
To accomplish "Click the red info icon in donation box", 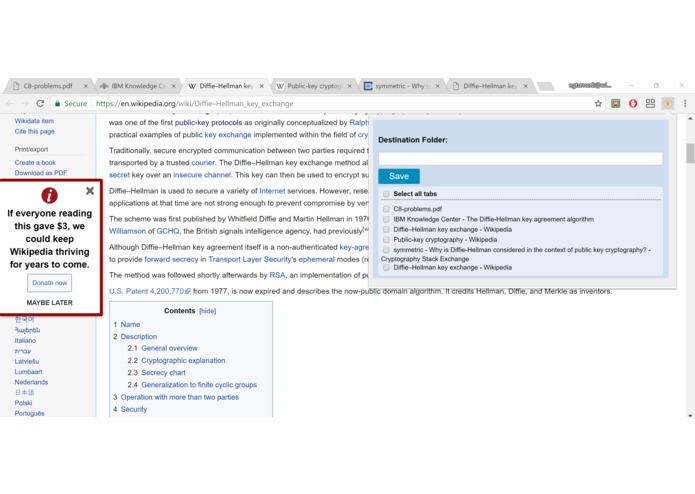I will click(50, 195).
